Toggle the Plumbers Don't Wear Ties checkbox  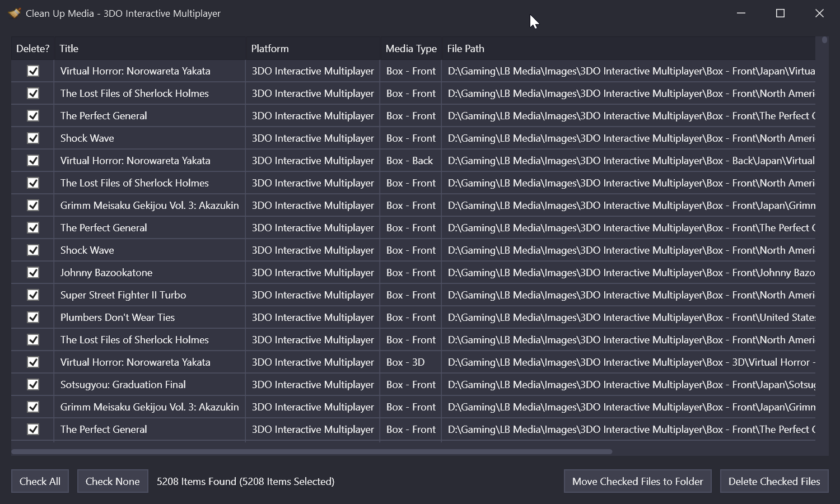33,318
